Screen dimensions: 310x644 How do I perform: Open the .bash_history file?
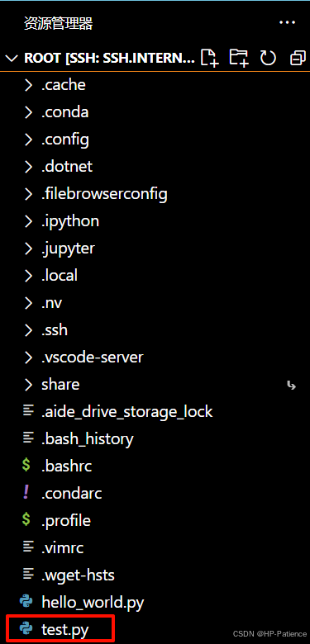pyautogui.click(x=155, y=439)
